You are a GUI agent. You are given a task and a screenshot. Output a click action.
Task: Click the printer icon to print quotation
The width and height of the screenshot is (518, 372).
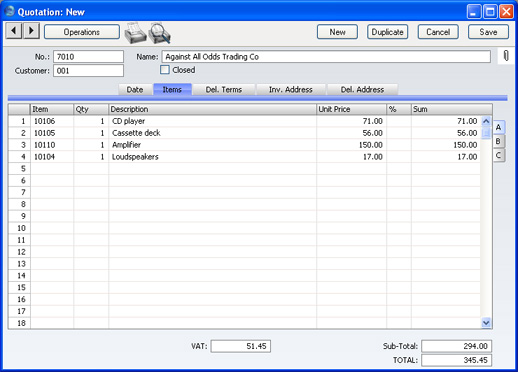pos(135,33)
